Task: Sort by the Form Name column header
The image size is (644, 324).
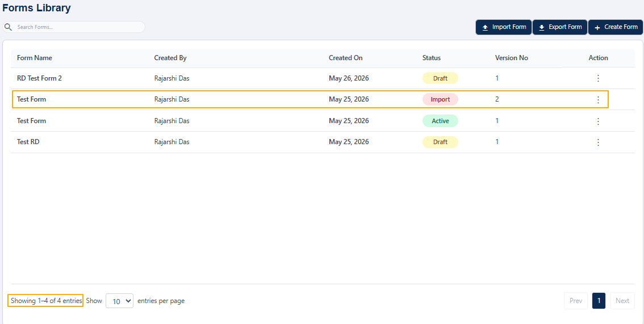Action: pos(35,58)
